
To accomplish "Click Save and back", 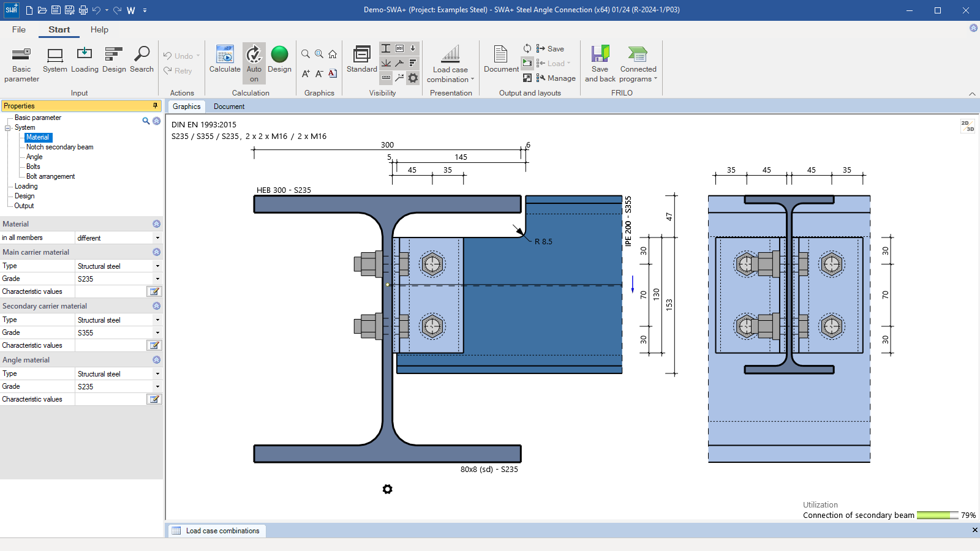I will tap(600, 64).
